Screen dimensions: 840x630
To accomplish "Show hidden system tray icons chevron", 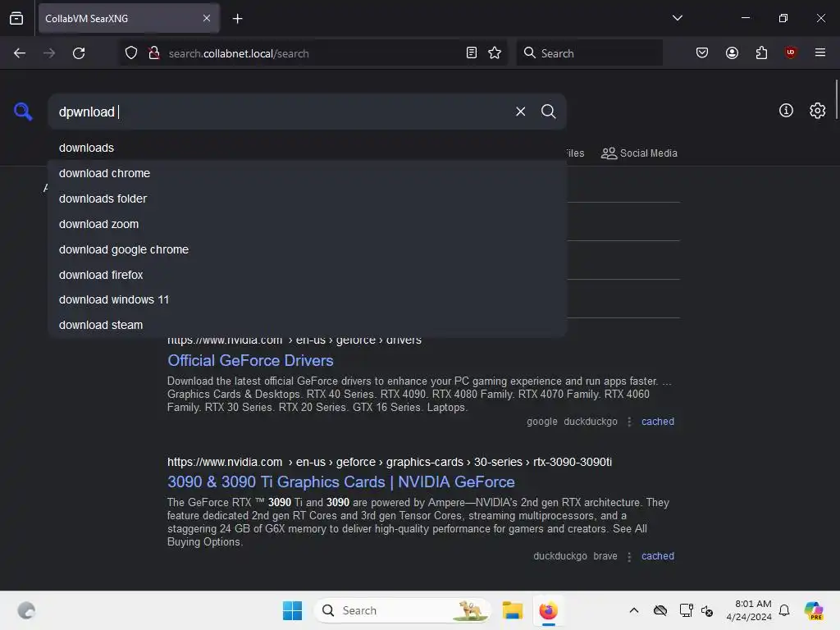I will point(634,610).
